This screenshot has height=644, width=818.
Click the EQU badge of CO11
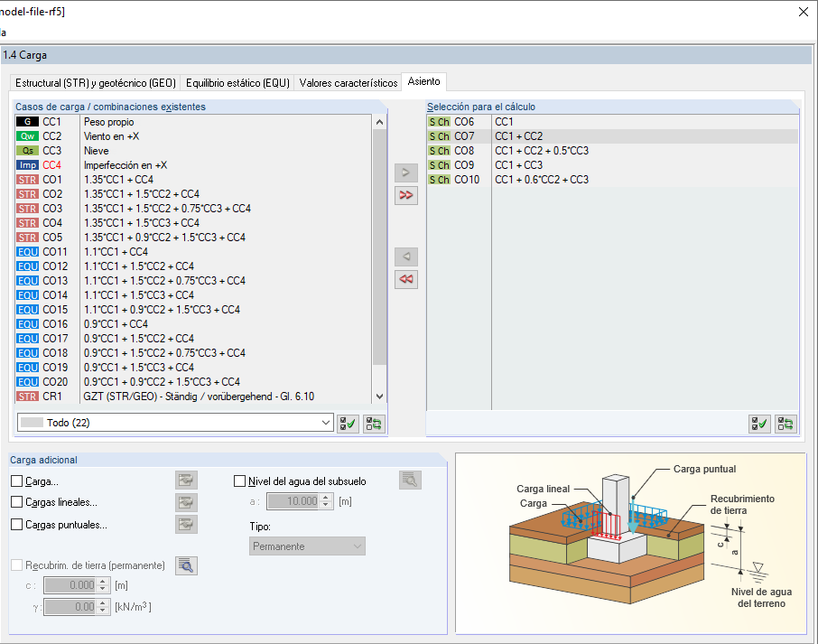coord(27,251)
